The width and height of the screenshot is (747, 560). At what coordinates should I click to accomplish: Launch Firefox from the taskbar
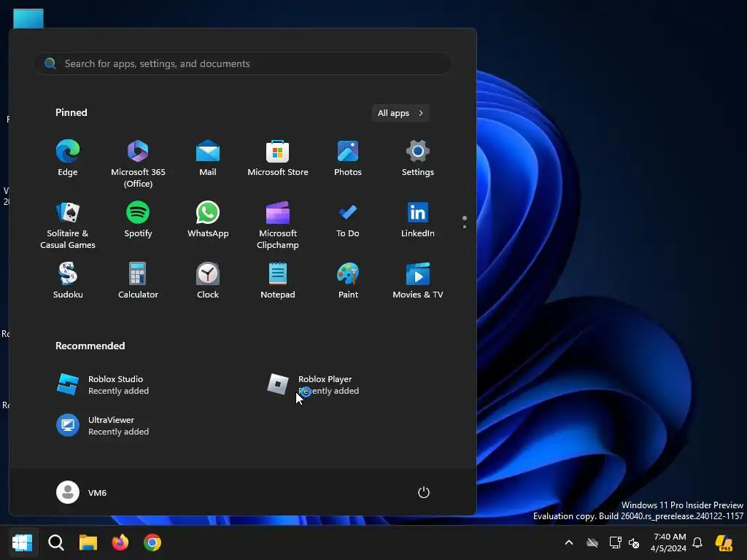click(x=120, y=542)
